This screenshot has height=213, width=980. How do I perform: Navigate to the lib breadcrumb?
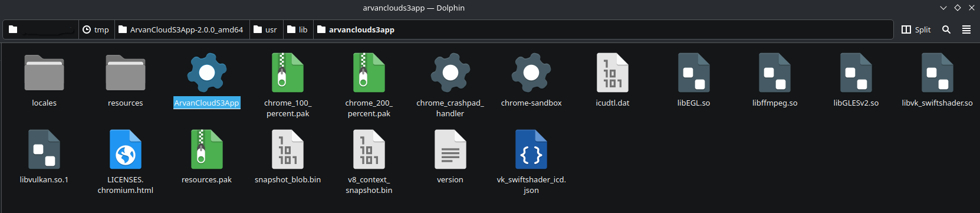click(297, 30)
